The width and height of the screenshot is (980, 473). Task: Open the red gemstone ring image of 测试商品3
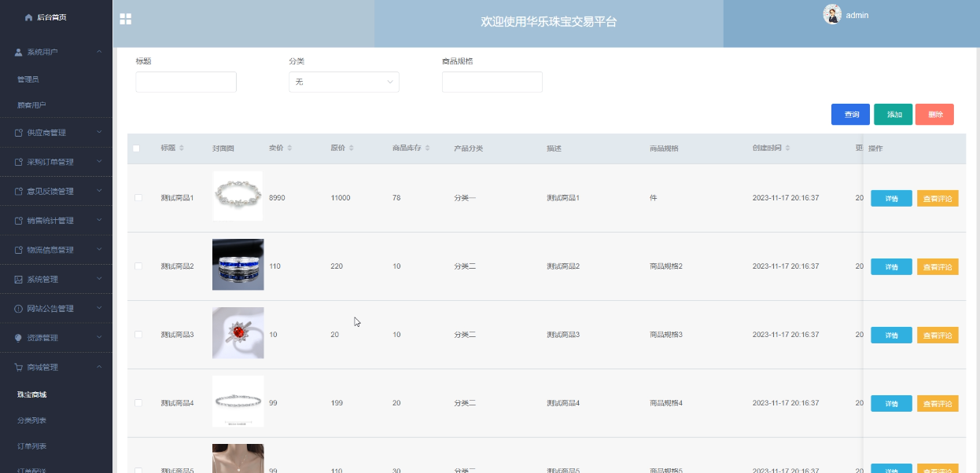point(238,333)
